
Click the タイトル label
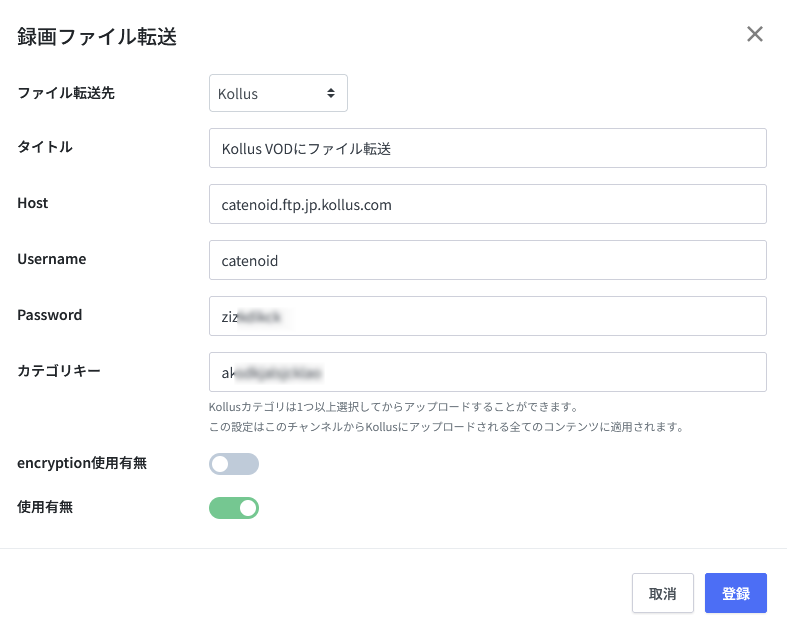(x=45, y=147)
